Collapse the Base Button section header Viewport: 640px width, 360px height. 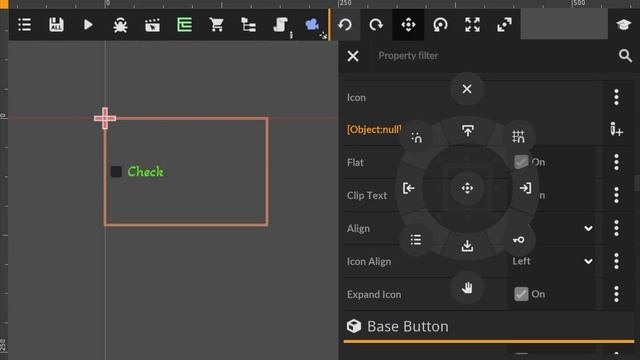tap(489, 326)
